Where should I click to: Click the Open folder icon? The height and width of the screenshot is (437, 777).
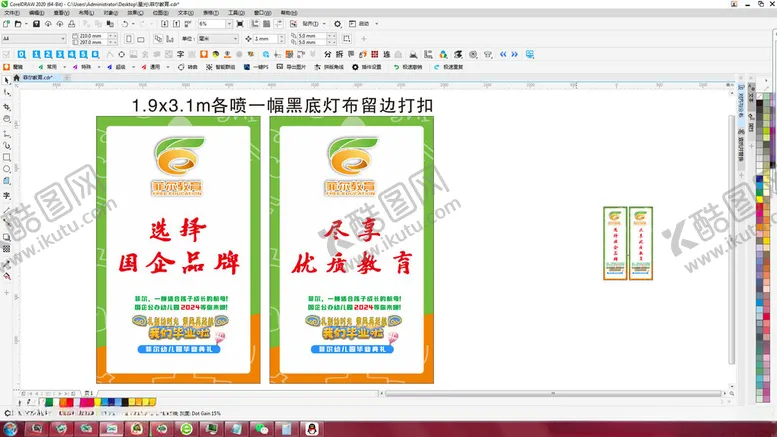pos(18,23)
